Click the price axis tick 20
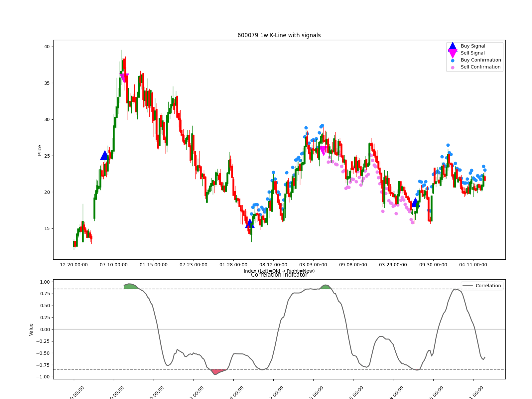Viewport: 532px width, 399px height. coord(47,192)
